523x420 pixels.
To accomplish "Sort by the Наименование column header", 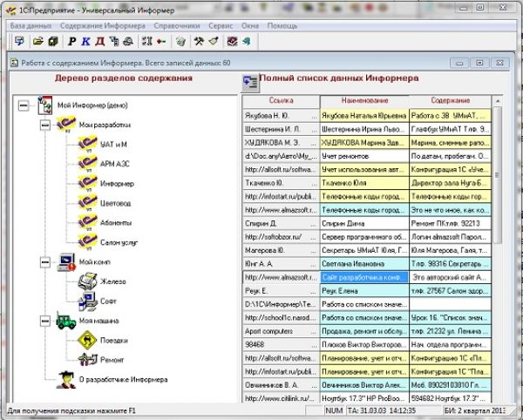I will 363,101.
